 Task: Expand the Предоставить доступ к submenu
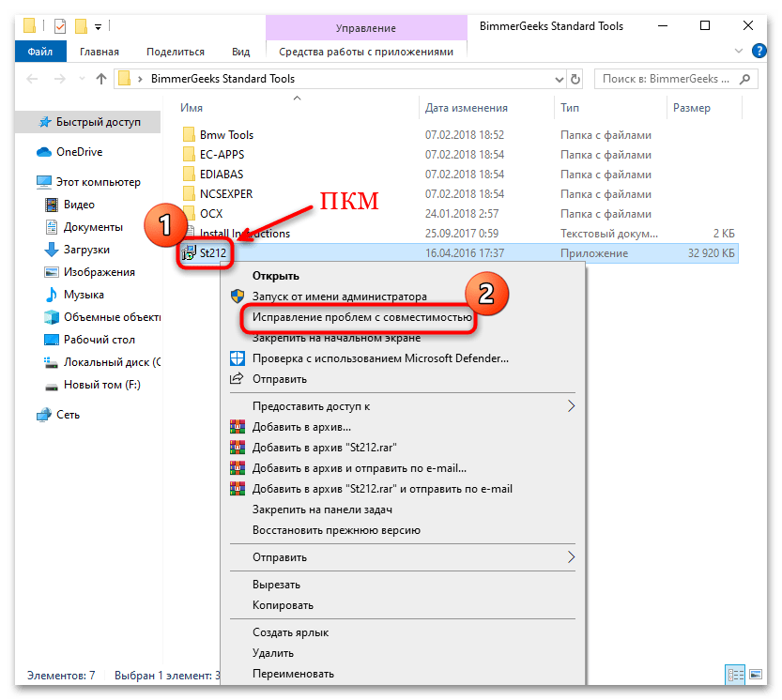click(571, 406)
